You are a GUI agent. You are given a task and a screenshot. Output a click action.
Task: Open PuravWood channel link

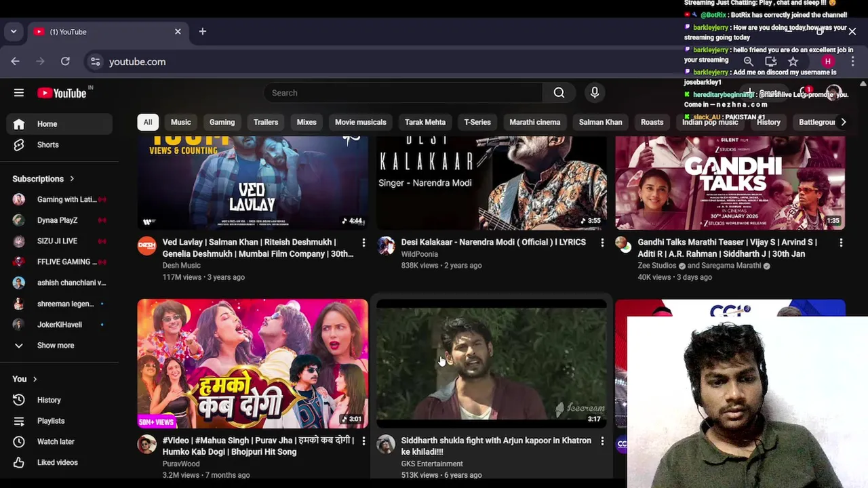tap(181, 464)
